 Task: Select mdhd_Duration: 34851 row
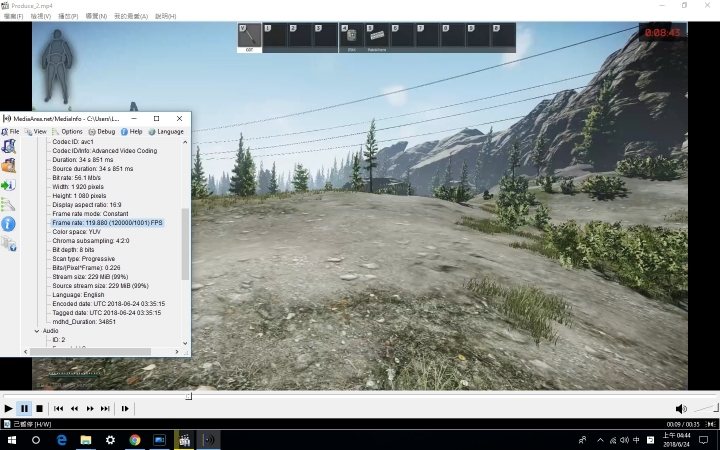click(x=84, y=322)
